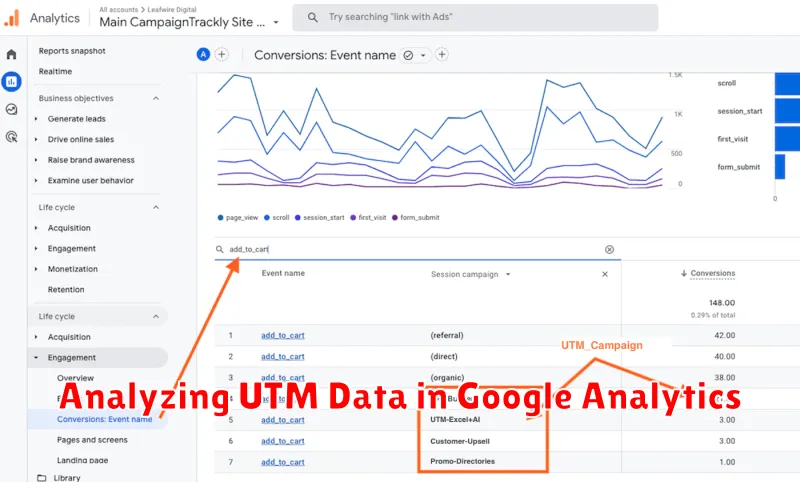The image size is (800, 482).
Task: Click add_to_cart link in row 7
Action: 283,462
